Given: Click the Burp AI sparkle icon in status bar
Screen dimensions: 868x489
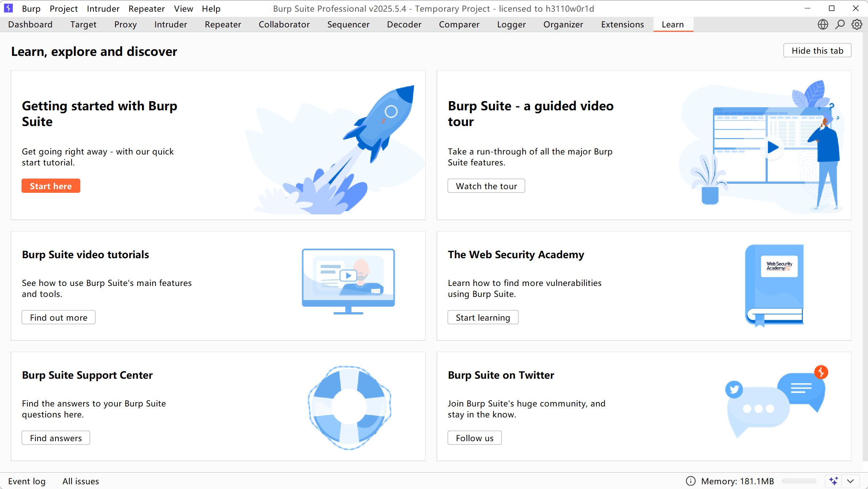Looking at the screenshot, I should click(x=834, y=481).
